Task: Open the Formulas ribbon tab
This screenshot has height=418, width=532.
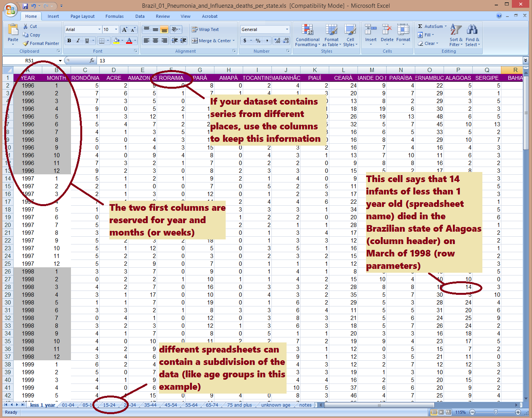Action: (x=114, y=16)
